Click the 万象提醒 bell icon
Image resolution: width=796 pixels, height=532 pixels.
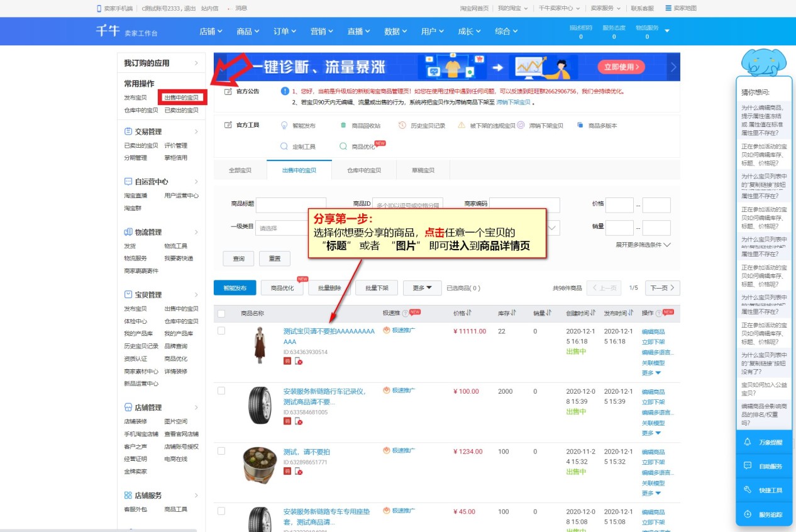click(748, 442)
